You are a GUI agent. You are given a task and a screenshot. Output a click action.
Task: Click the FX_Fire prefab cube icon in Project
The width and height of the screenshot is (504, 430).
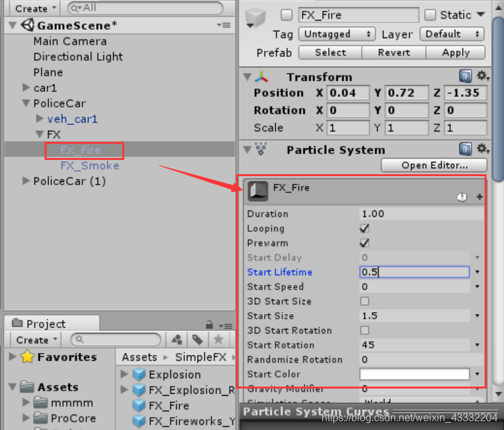(139, 405)
